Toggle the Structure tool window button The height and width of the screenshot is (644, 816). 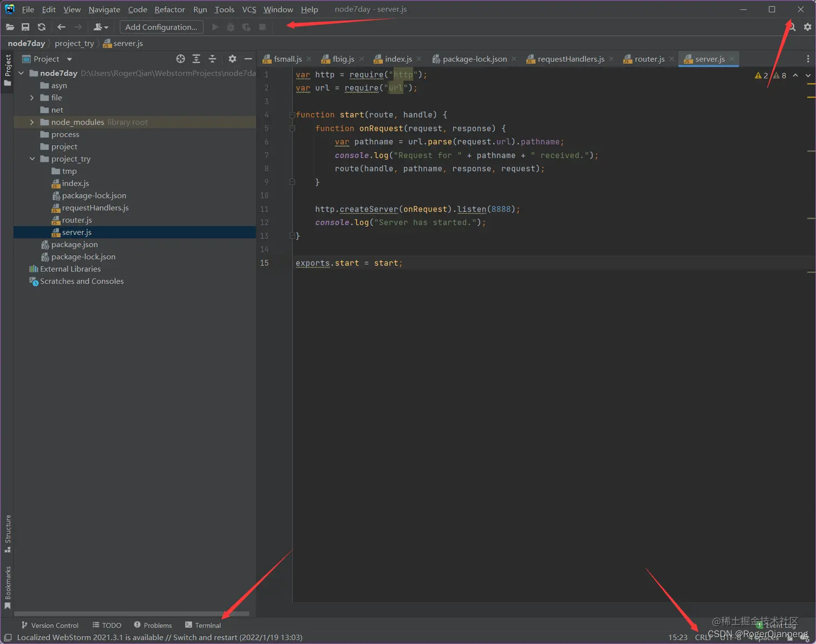[8, 533]
